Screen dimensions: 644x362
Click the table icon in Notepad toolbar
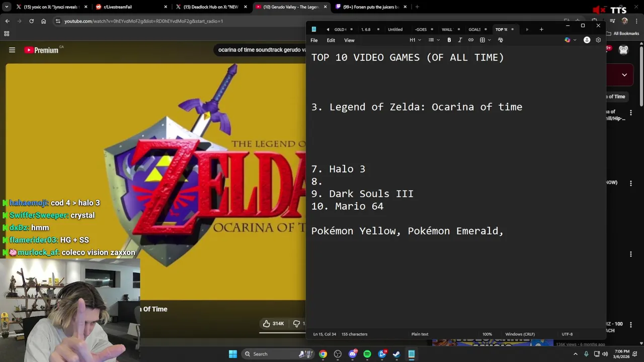point(482,40)
